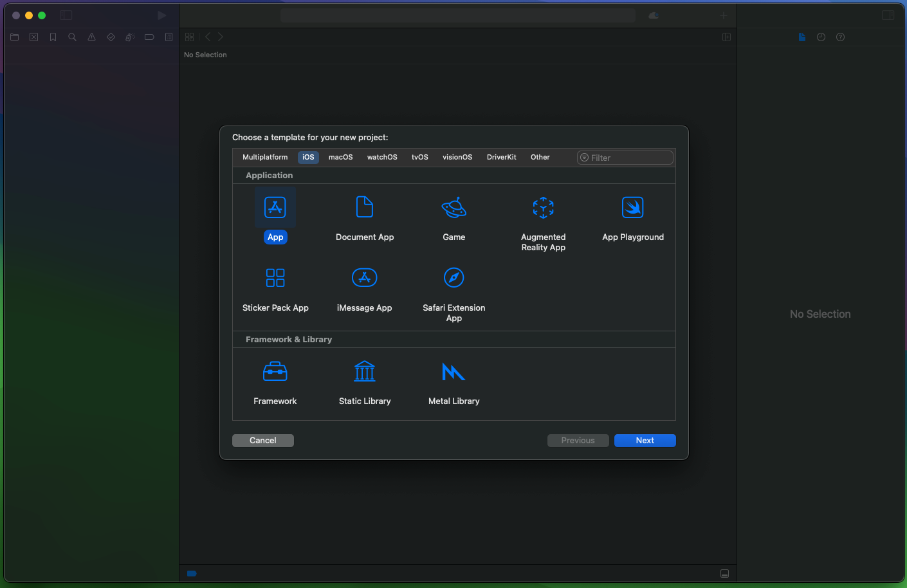The height and width of the screenshot is (588, 907).
Task: Open the watchOS tab
Action: [382, 157]
